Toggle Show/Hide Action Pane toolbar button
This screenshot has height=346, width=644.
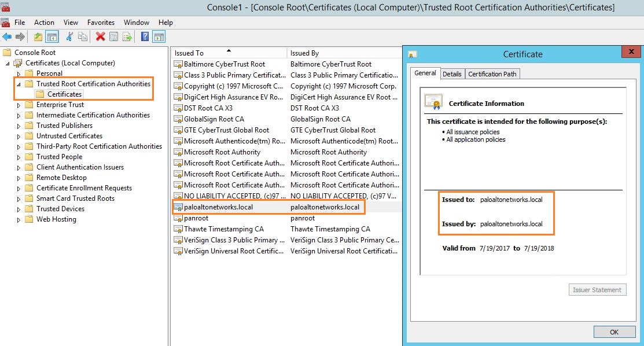point(159,37)
